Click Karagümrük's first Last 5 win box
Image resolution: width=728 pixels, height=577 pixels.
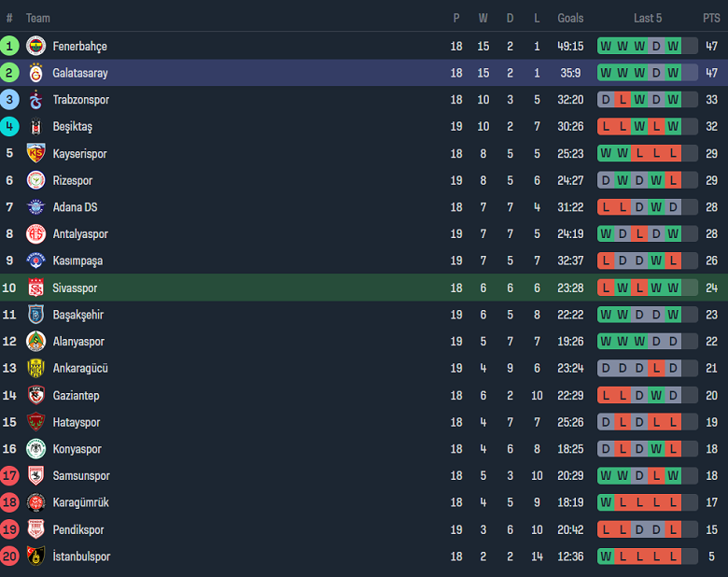click(x=606, y=503)
